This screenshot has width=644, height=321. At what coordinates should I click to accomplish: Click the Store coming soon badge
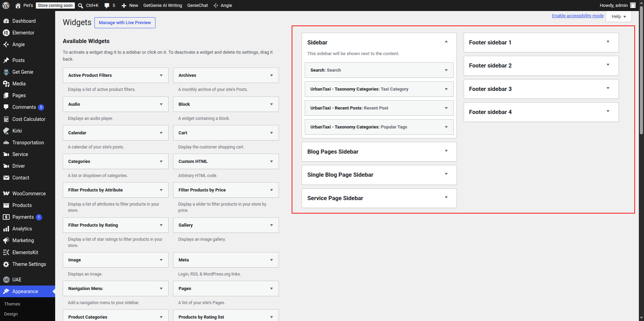coord(55,6)
